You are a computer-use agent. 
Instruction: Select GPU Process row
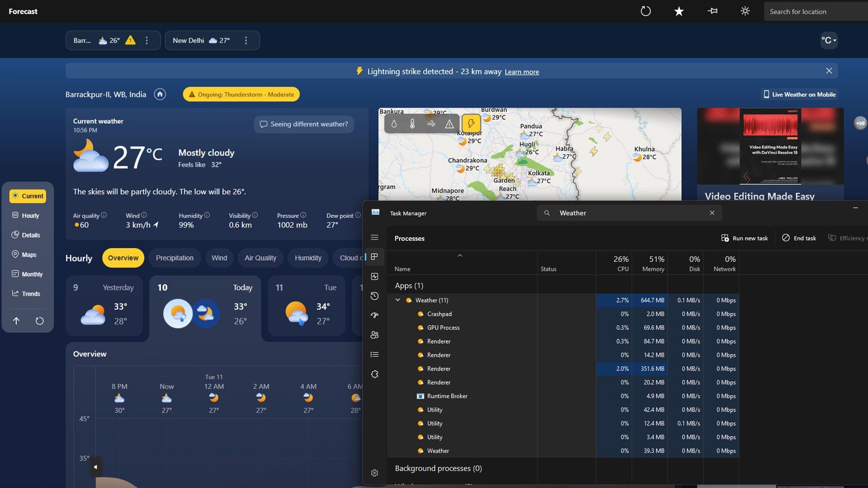563,328
